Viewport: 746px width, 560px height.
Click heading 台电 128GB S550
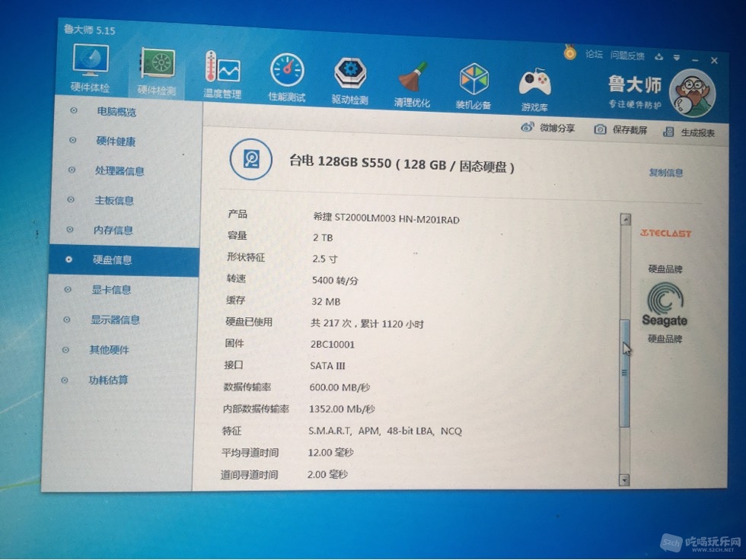(402, 164)
